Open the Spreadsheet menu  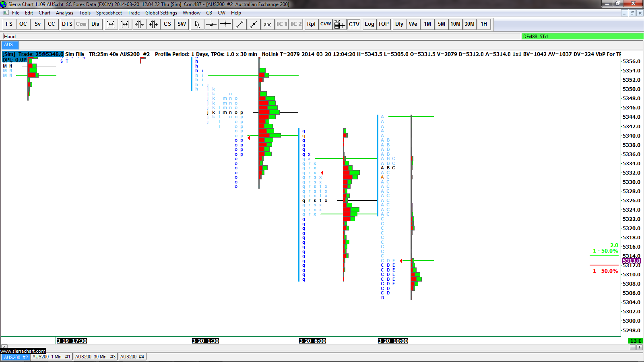coord(109,13)
